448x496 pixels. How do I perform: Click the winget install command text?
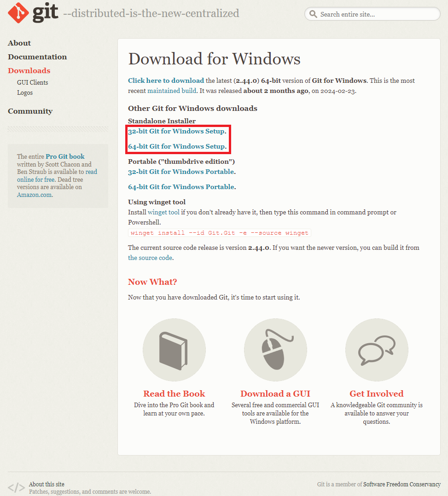(x=220, y=233)
